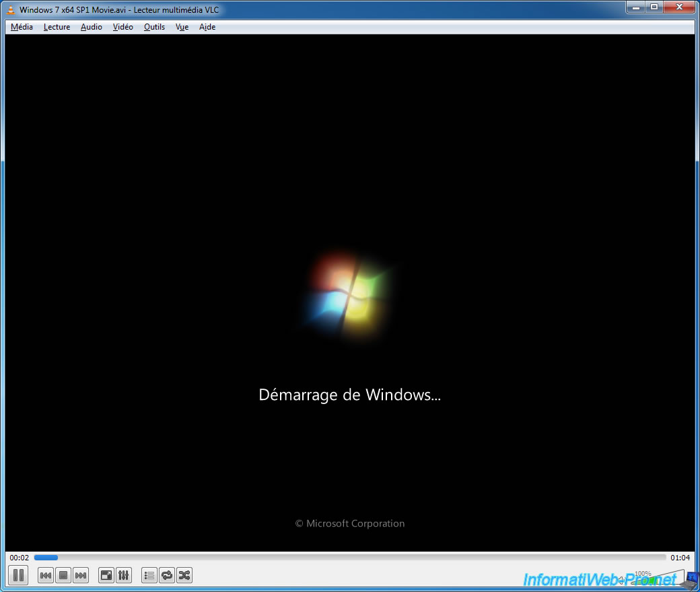Screen dimensions: 700x592
Task: Click the elapsed time 00:02
Action: pyautogui.click(x=20, y=558)
